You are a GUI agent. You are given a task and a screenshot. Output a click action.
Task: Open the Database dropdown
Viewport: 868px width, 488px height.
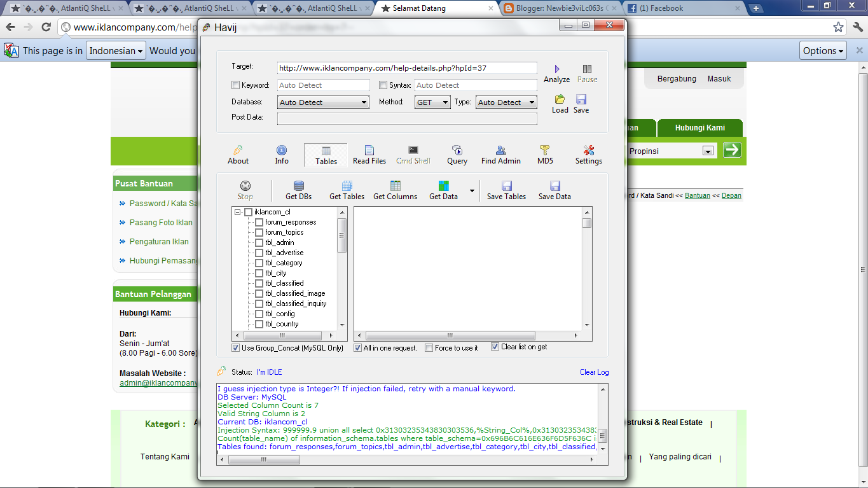(324, 102)
